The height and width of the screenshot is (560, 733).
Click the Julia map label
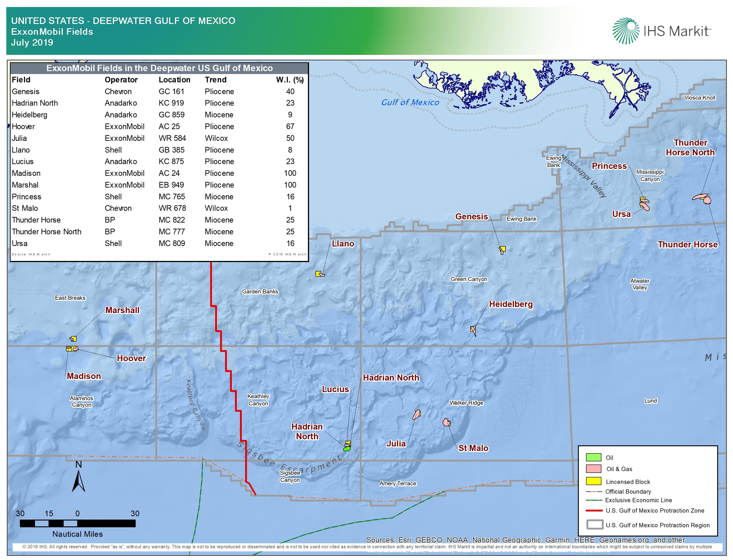[x=396, y=443]
